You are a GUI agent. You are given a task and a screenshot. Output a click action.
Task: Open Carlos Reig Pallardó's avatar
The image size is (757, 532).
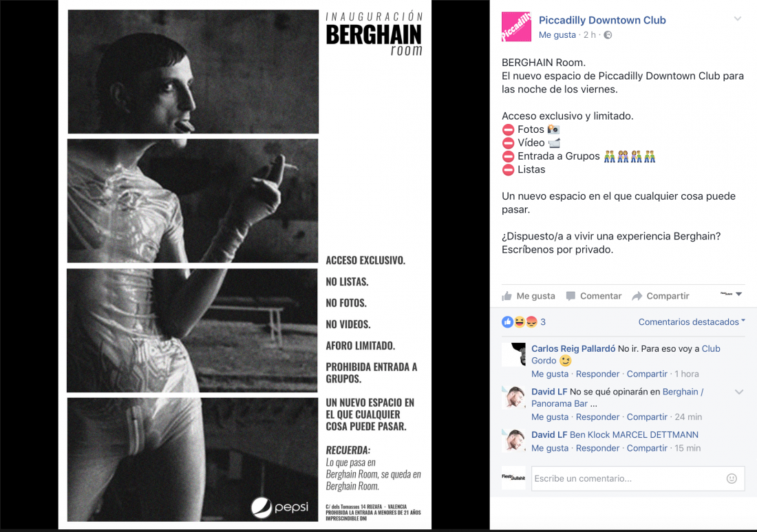tap(513, 355)
